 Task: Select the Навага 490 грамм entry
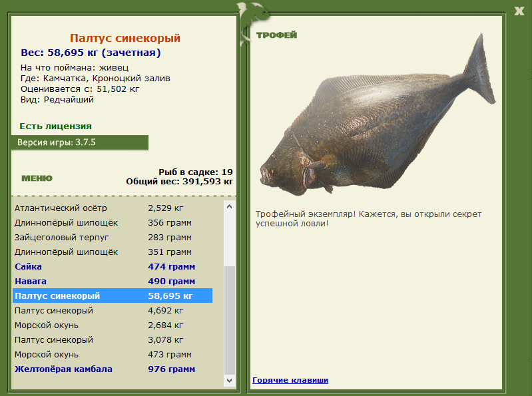113,282
